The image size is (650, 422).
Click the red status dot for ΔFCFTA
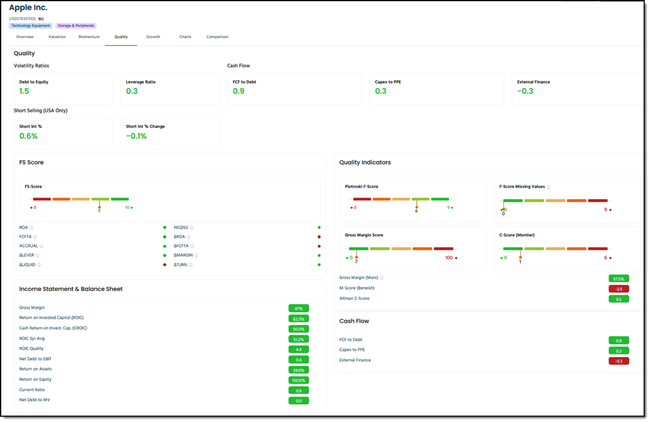point(319,246)
